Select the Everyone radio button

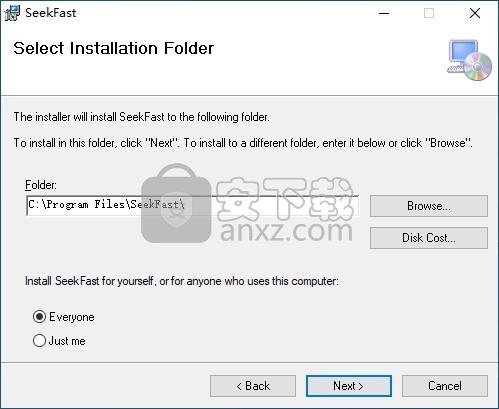[x=39, y=316]
